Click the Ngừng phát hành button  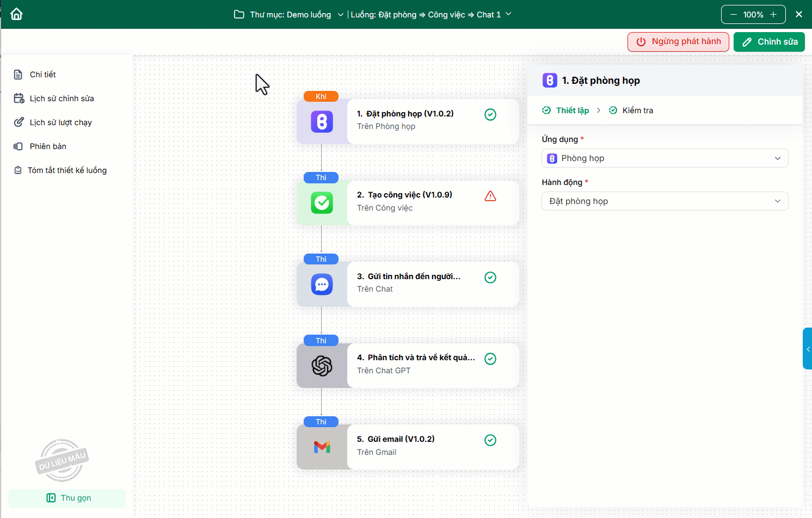(x=678, y=42)
